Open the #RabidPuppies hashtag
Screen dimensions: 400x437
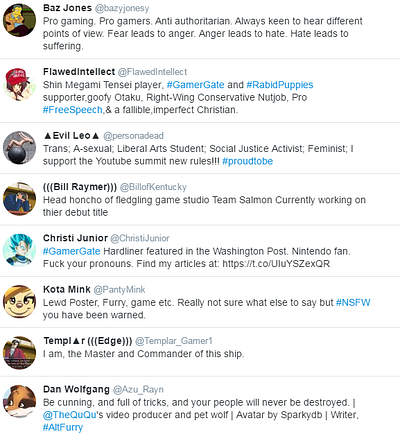[x=280, y=85]
